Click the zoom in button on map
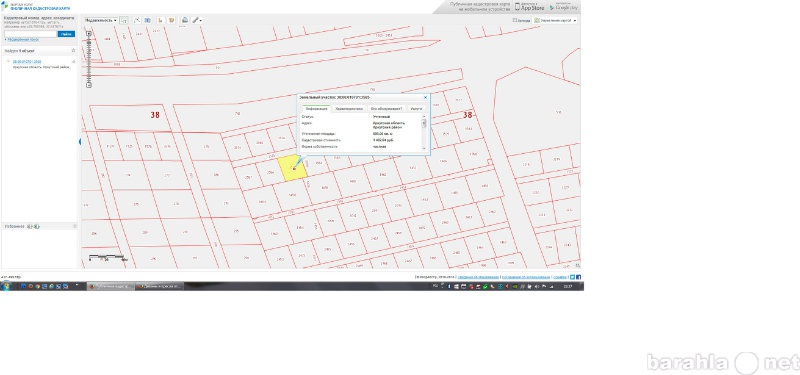The image size is (800, 375). [89, 33]
